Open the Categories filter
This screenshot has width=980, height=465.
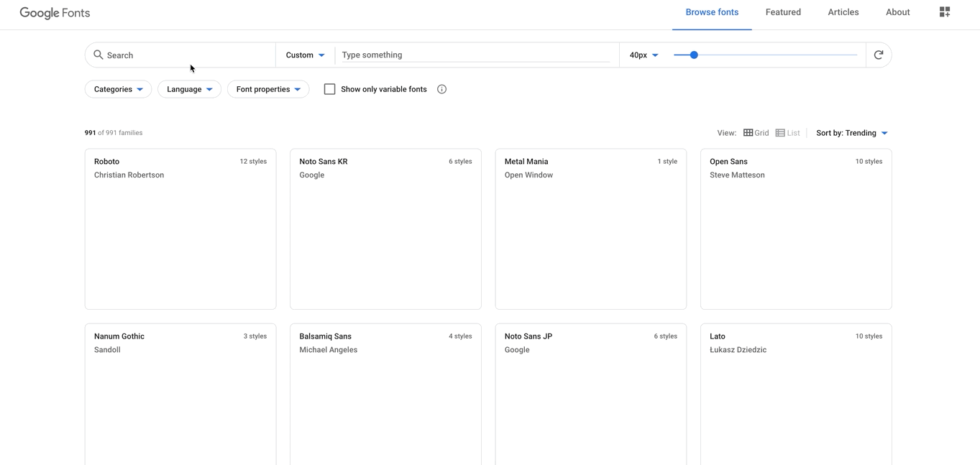pyautogui.click(x=117, y=88)
